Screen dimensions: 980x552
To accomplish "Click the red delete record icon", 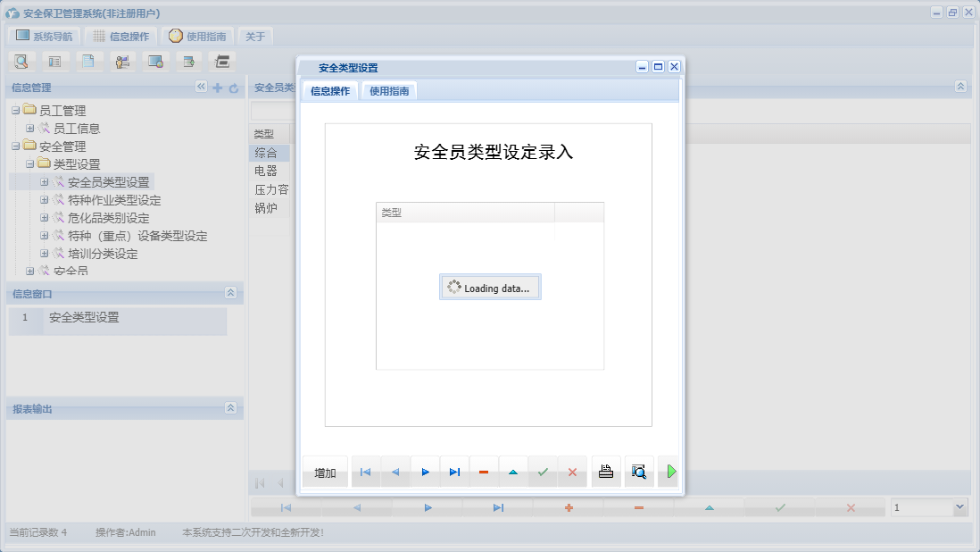I will pyautogui.click(x=572, y=471).
